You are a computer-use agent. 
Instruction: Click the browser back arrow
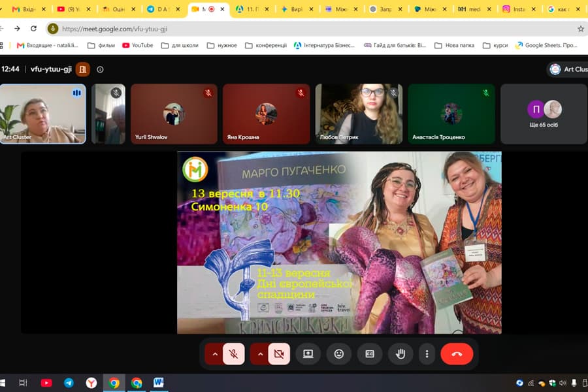(x=2, y=29)
